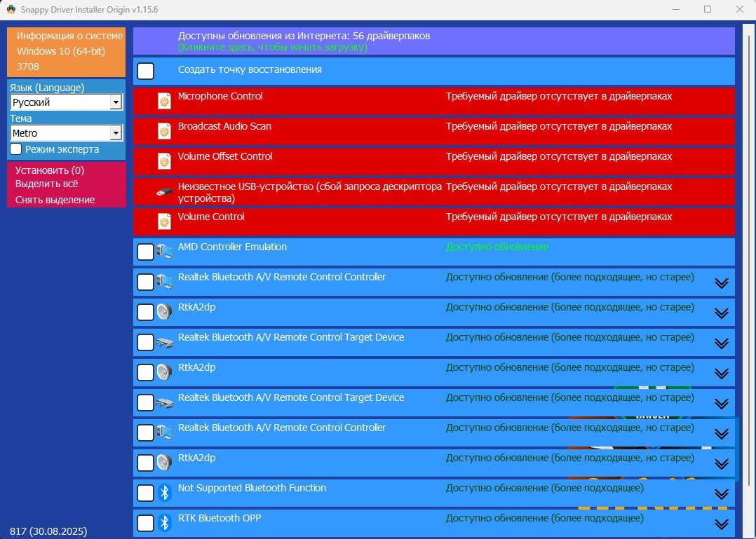756x539 pixels.
Task: Click missing-driver status text in Volume Control row
Action: coord(559,217)
